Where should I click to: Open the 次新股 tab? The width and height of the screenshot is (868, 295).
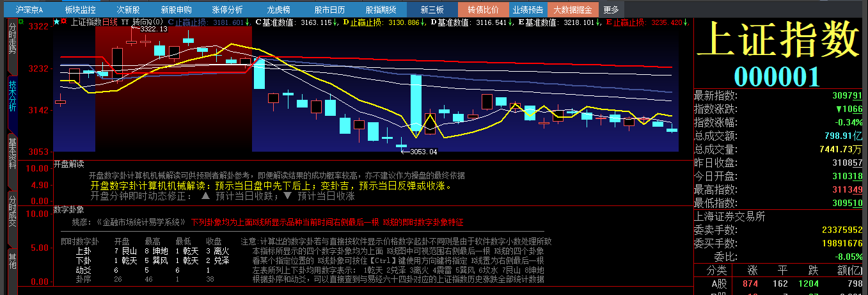click(x=128, y=10)
